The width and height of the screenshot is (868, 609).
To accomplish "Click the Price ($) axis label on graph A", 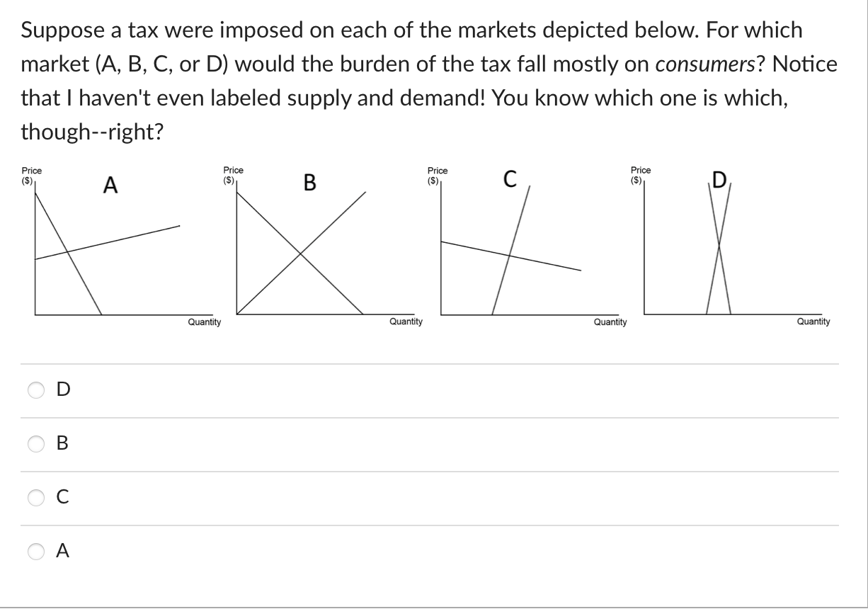I will click(x=32, y=176).
